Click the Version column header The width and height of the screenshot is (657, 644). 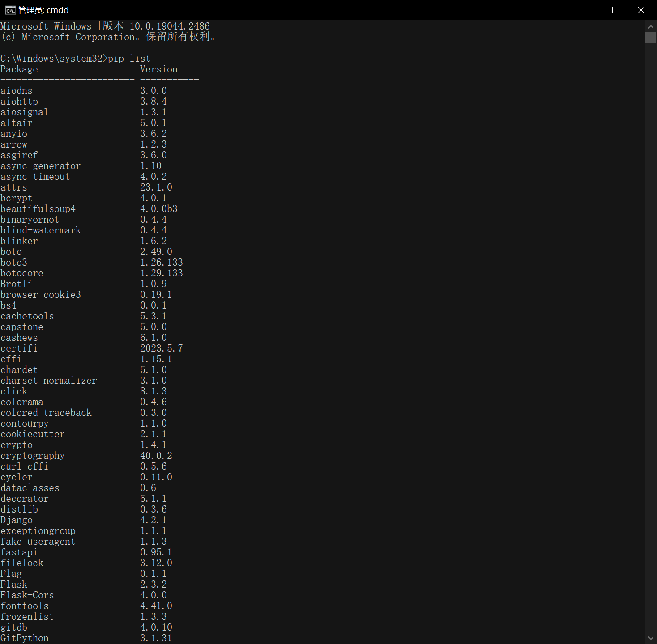159,69
